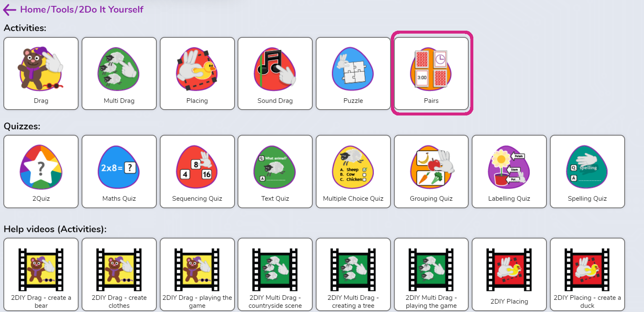Open the Maths Quiz tile
The width and height of the screenshot is (644, 312).
[119, 171]
